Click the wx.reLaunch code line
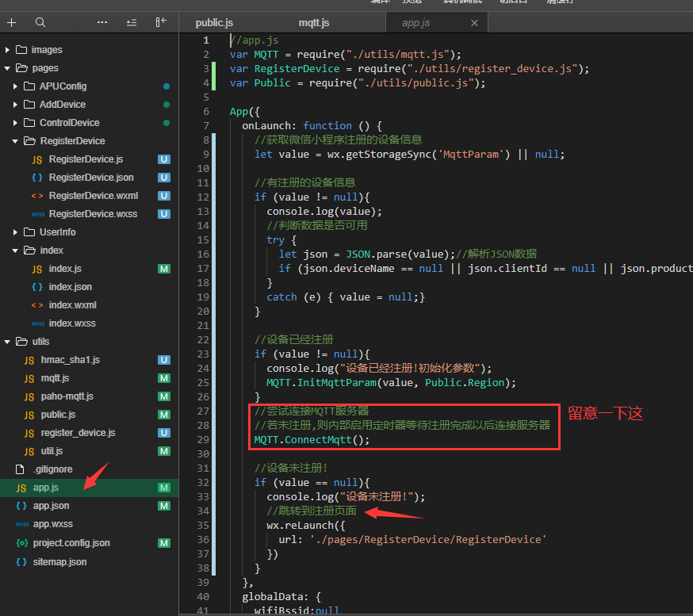This screenshot has width=693, height=616. click(x=306, y=526)
